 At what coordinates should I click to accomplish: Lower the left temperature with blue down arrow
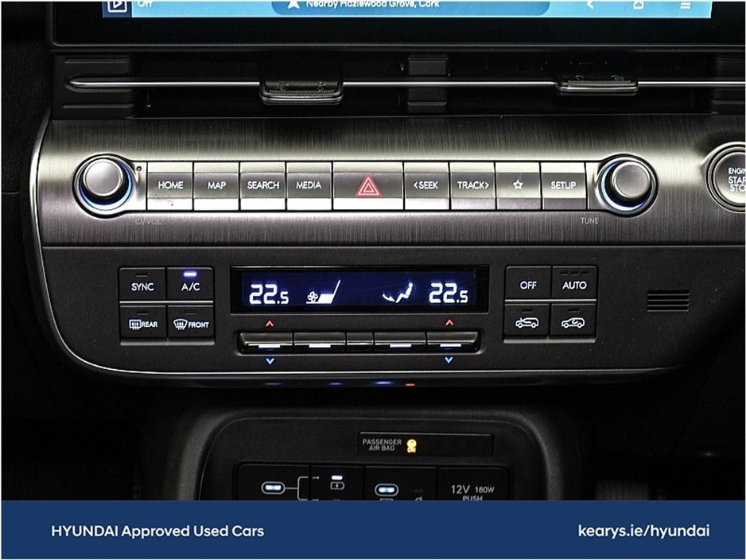coord(270,360)
